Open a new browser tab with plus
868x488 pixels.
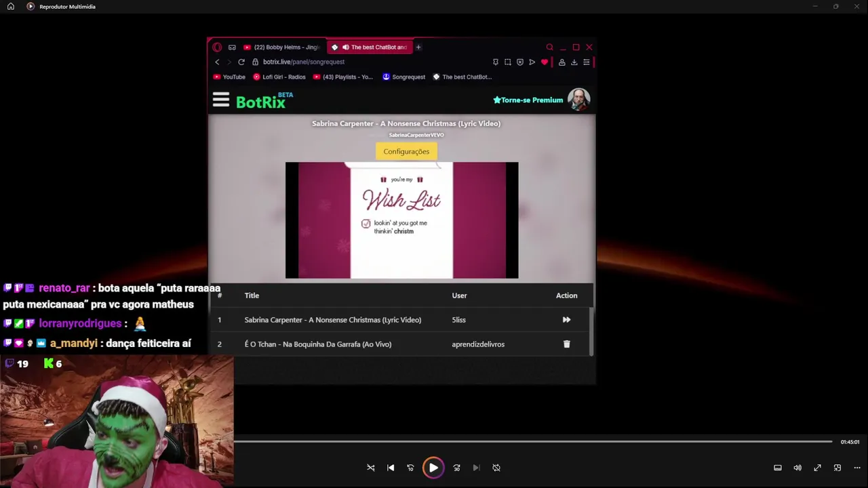tap(418, 47)
